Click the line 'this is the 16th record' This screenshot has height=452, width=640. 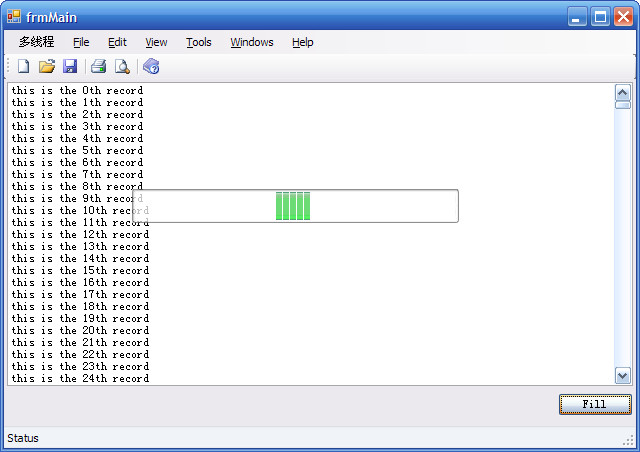click(80, 283)
